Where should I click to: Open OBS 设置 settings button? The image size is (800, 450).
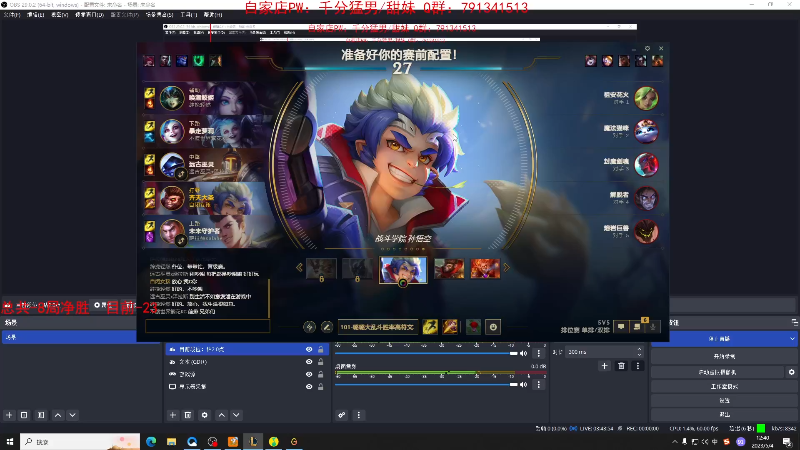(x=724, y=401)
